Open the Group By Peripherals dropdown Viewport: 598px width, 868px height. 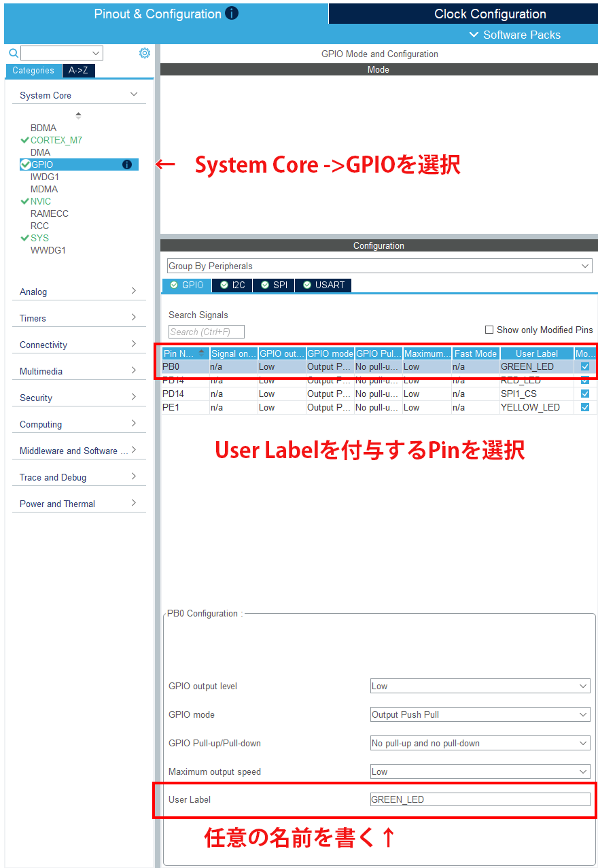(379, 266)
